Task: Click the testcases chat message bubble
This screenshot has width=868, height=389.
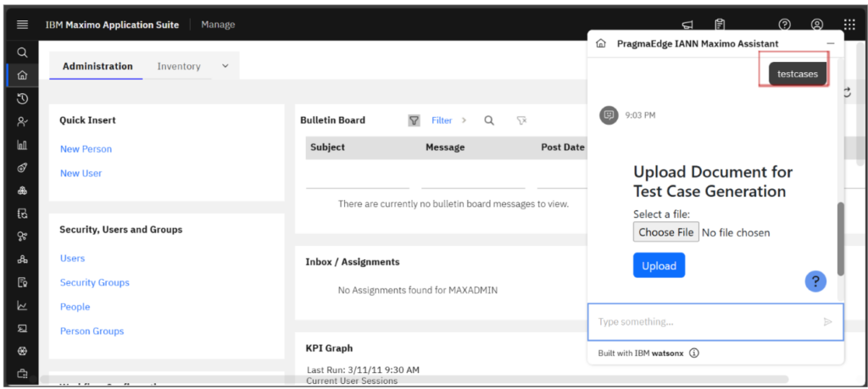Action: click(x=798, y=74)
